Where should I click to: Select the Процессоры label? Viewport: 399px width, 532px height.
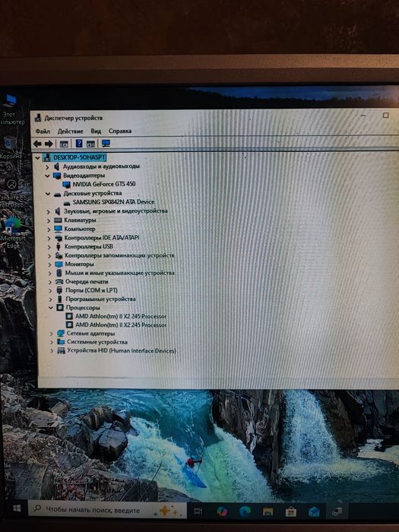click(83, 308)
